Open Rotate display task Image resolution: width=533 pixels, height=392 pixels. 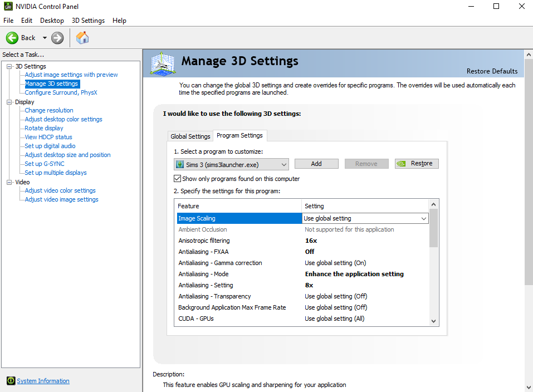pos(44,128)
